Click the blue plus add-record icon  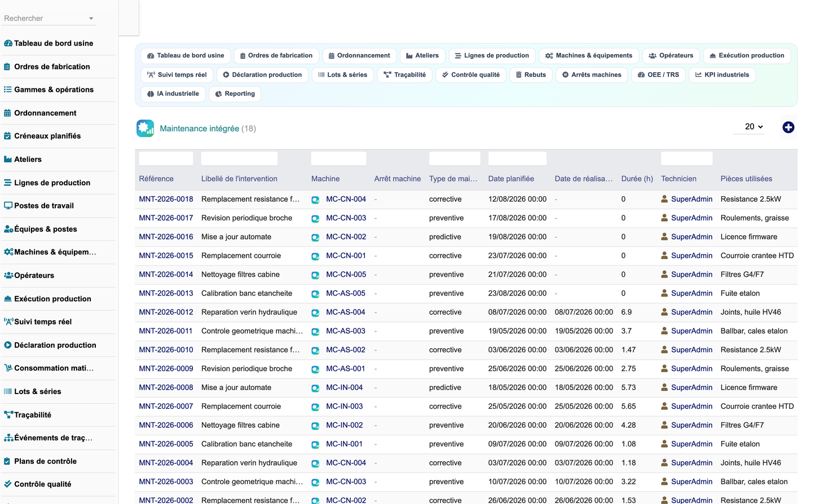[788, 127]
